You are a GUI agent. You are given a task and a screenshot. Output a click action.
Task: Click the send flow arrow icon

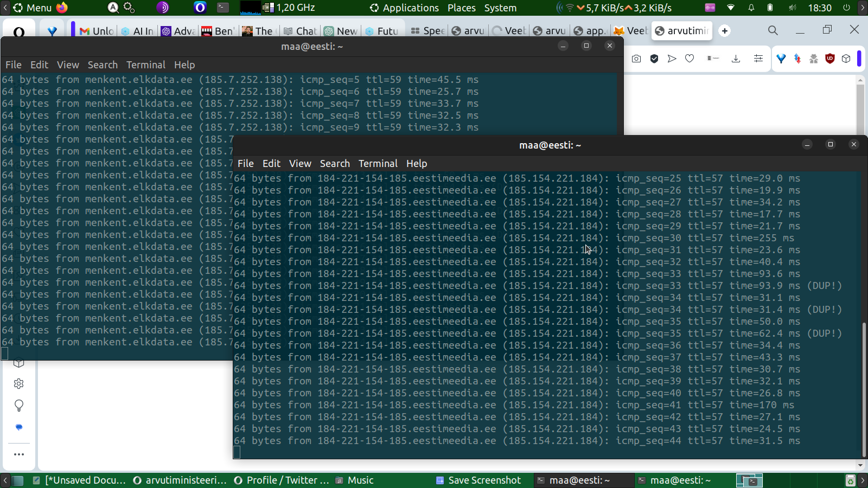tap(672, 59)
